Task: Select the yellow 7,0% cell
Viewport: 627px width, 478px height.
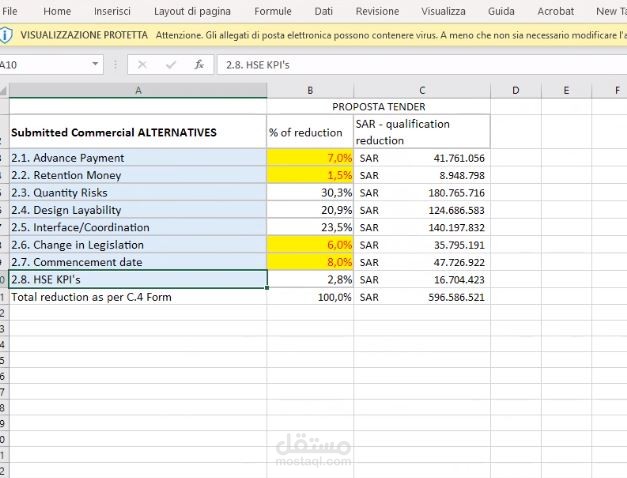Action: pyautogui.click(x=310, y=158)
